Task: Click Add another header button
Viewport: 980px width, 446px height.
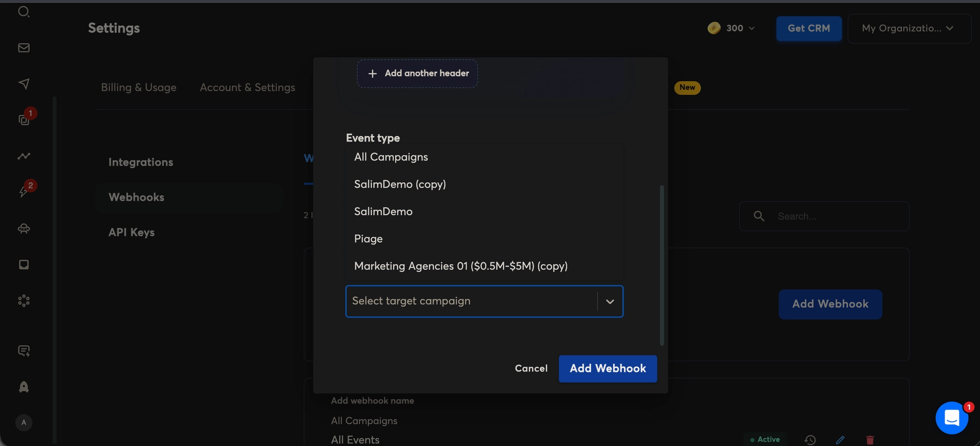Action: [417, 74]
